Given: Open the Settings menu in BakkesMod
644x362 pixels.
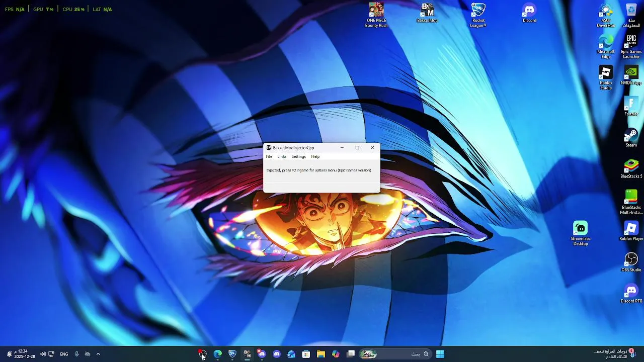Looking at the screenshot, I should point(298,156).
